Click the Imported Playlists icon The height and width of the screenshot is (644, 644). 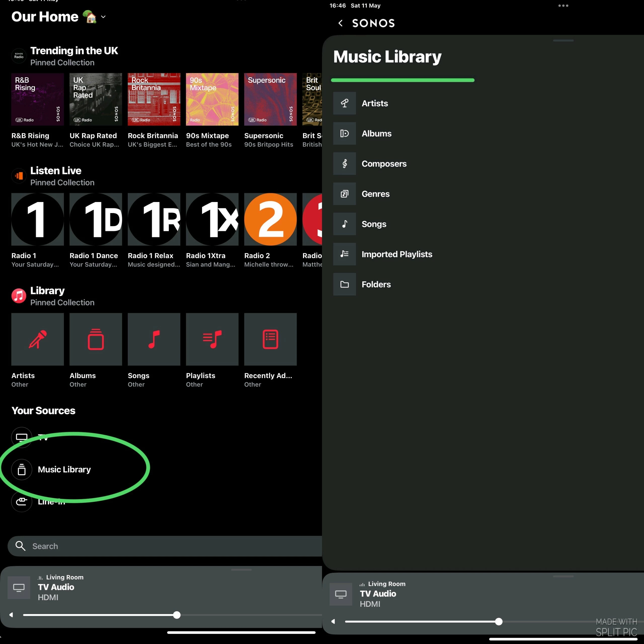pyautogui.click(x=345, y=254)
